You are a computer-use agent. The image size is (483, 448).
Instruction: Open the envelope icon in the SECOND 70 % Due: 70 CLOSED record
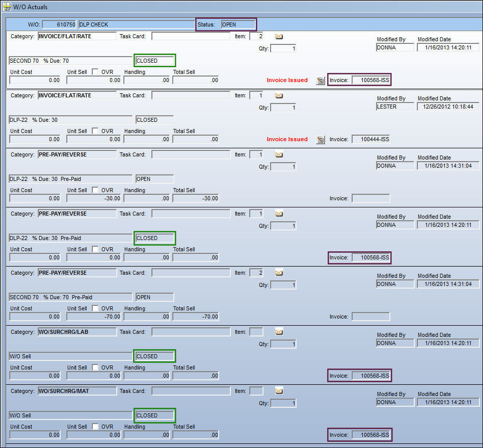(x=279, y=36)
